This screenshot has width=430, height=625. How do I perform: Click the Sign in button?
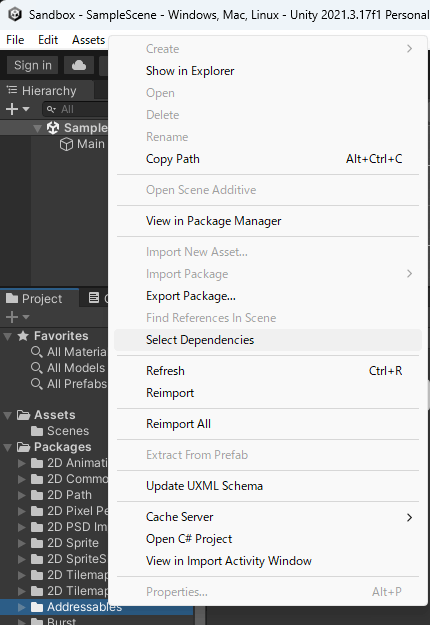pyautogui.click(x=33, y=65)
